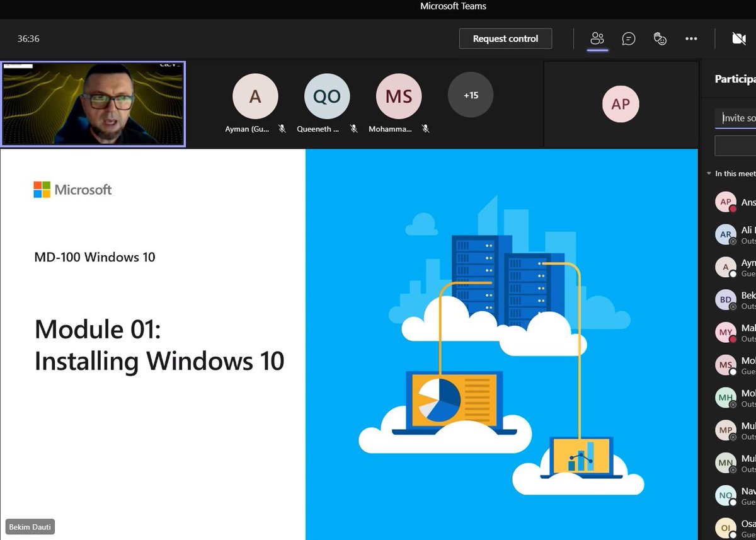This screenshot has width=756, height=540.
Task: Select the BD avatar in participants list
Action: (726, 300)
